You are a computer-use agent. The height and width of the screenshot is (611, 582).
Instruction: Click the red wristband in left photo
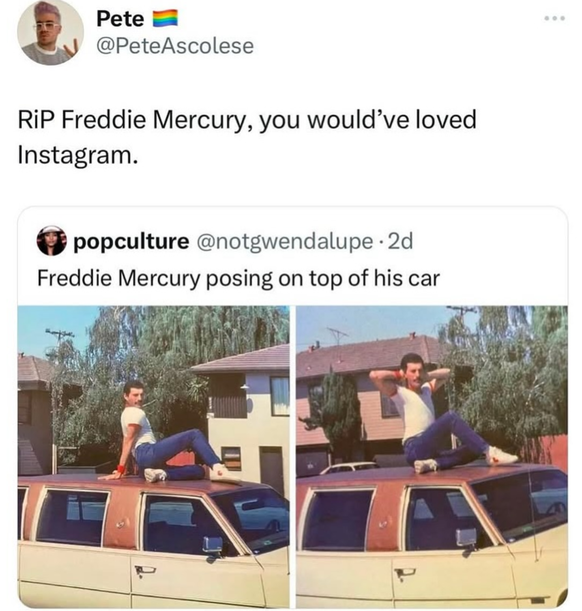(122, 468)
